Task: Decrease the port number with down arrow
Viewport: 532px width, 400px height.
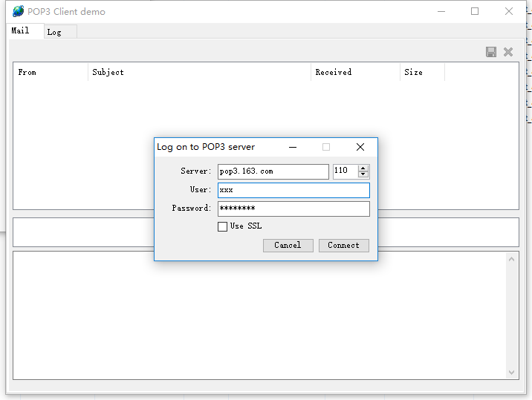Action: point(363,174)
